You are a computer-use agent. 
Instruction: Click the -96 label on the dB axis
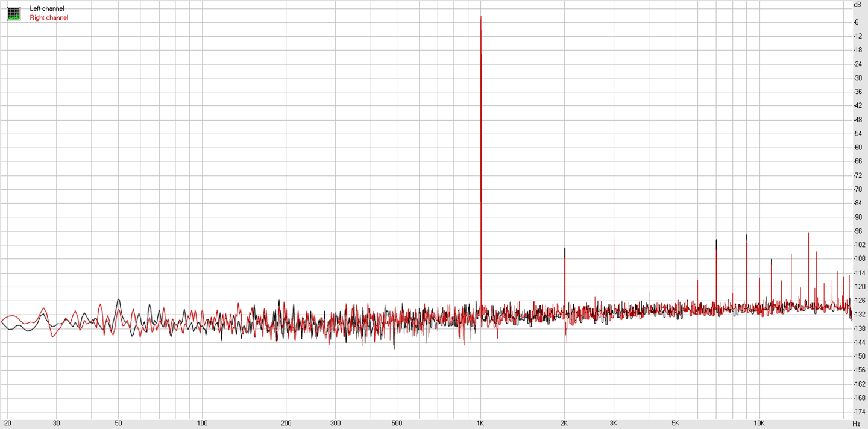(857, 231)
